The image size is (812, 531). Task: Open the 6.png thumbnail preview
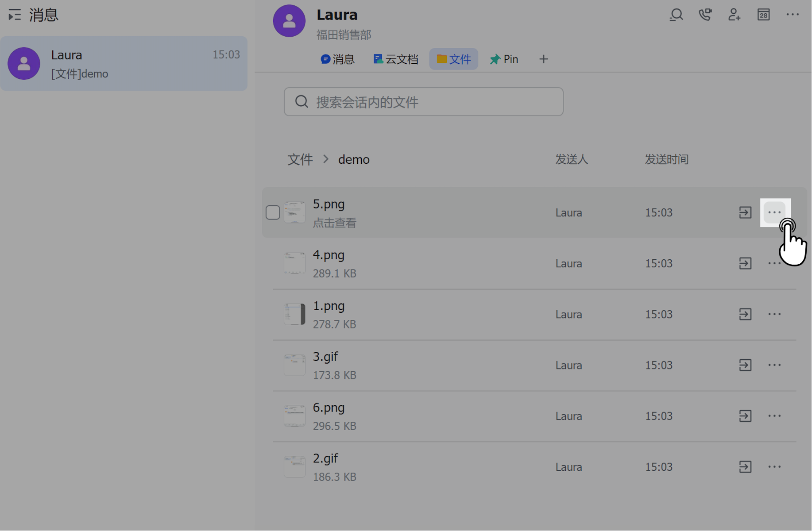point(294,416)
